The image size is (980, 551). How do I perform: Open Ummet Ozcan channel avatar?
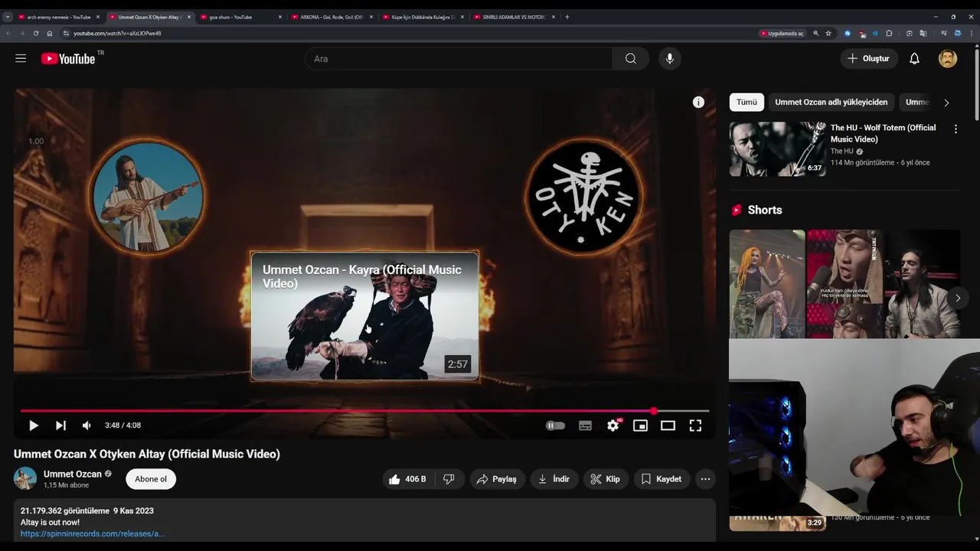25,478
